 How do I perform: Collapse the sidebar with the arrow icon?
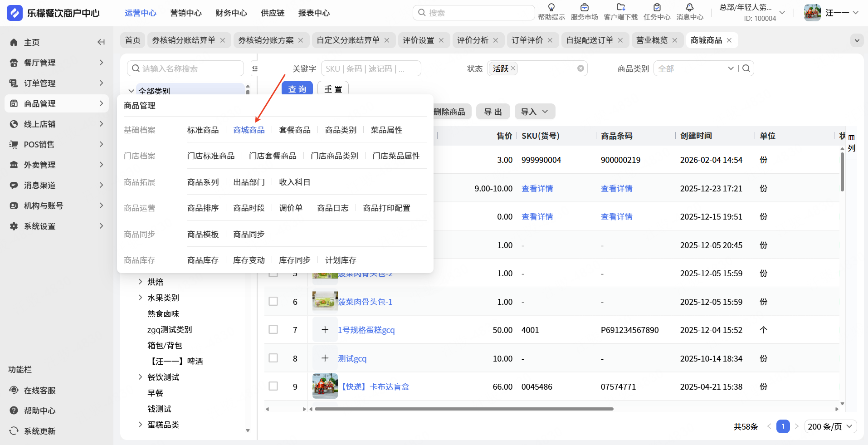pos(101,42)
